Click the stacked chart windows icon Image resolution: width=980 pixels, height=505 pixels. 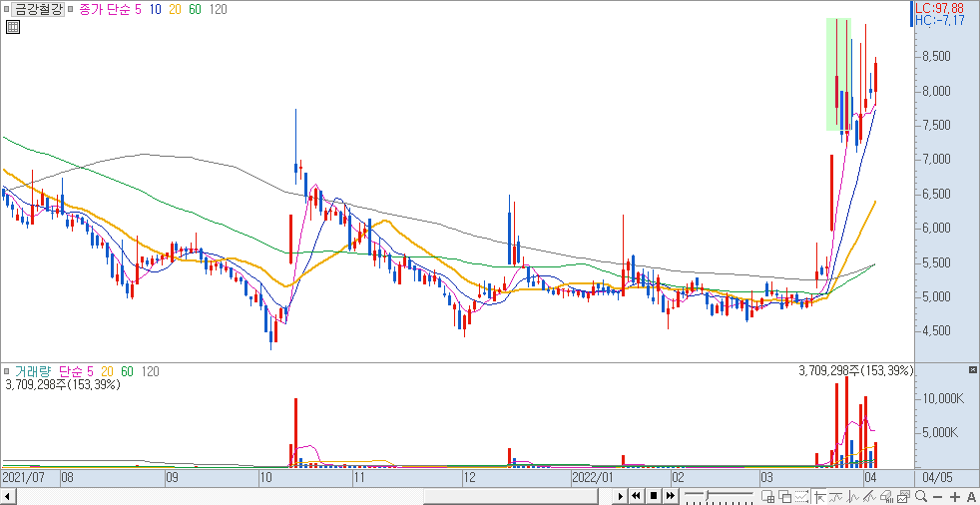(904, 496)
